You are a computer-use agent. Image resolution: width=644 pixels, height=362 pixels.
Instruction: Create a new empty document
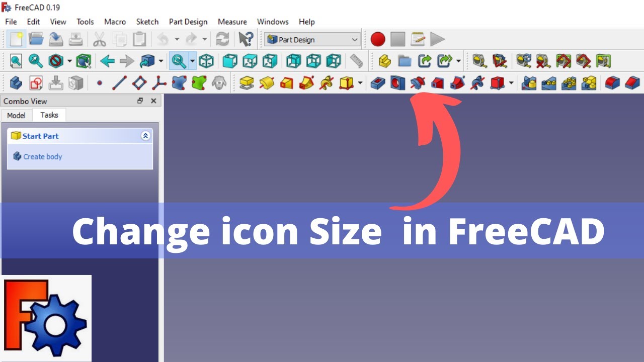(x=16, y=39)
